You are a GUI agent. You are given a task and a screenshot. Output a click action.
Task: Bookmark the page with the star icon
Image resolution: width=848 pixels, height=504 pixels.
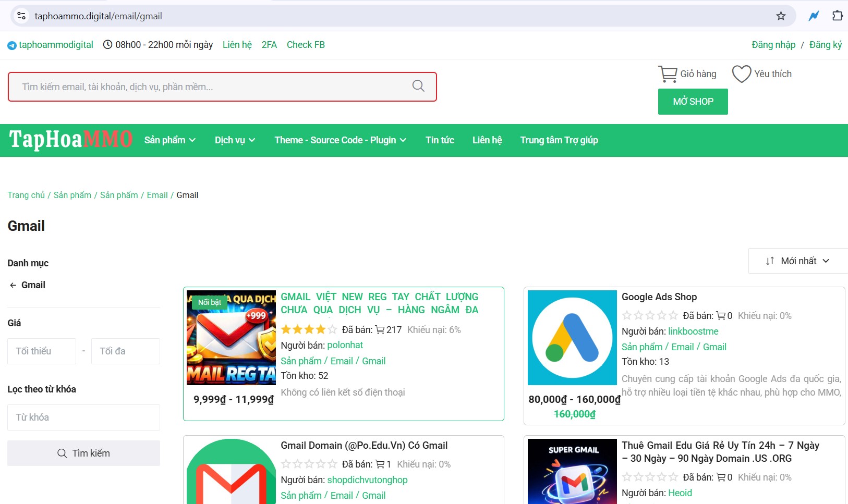[781, 16]
